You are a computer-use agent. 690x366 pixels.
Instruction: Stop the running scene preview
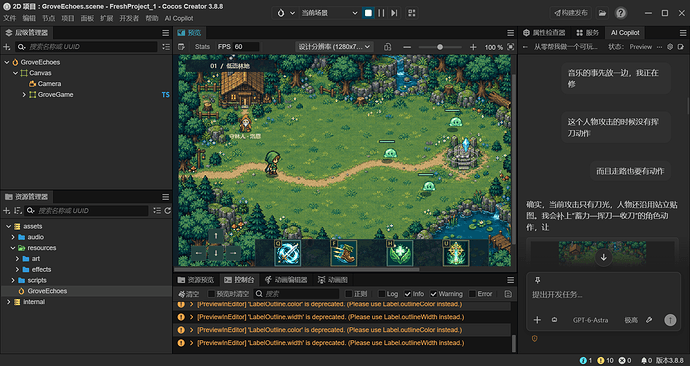click(368, 13)
